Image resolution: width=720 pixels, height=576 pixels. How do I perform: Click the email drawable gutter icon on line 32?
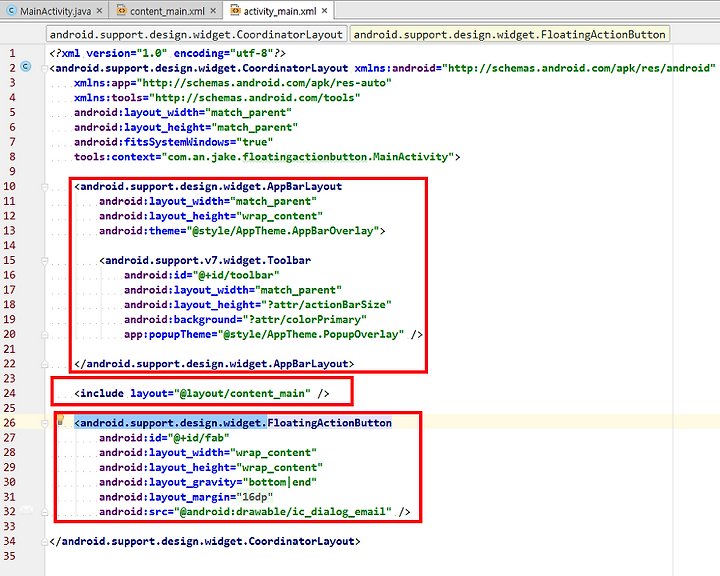click(27, 510)
